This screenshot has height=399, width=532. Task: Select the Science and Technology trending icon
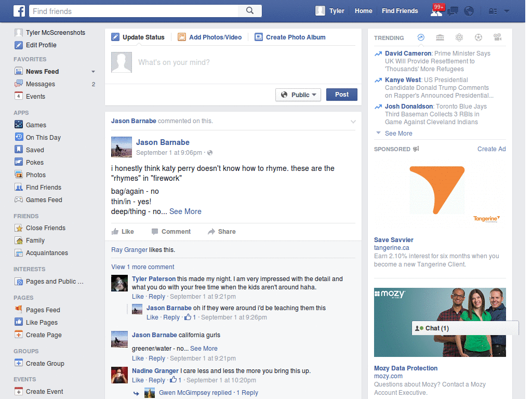point(459,37)
